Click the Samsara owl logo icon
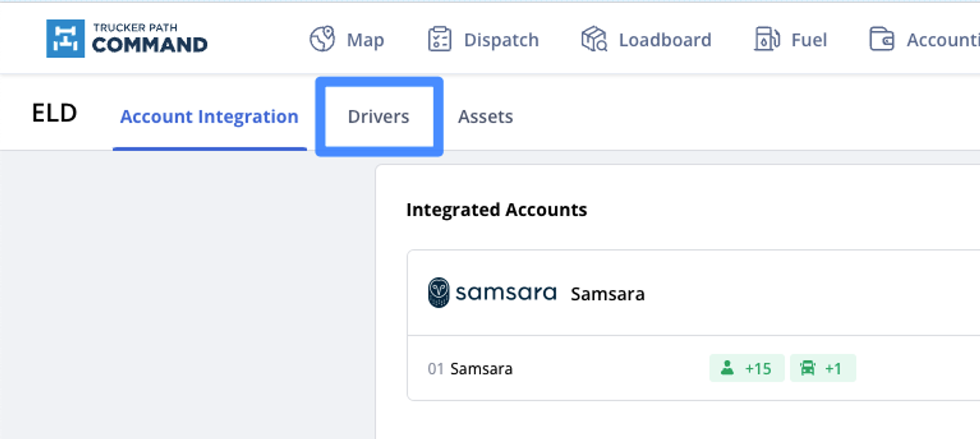This screenshot has height=439, width=980. click(x=439, y=293)
